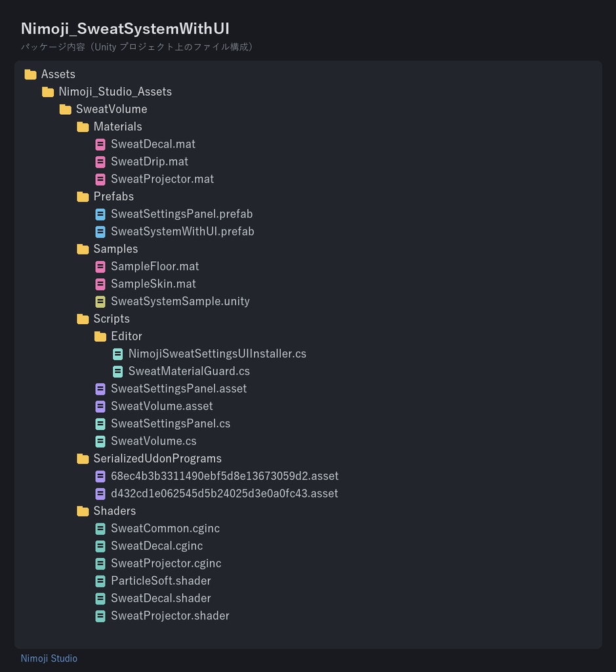The width and height of the screenshot is (616, 672).
Task: Click the pink icon beside SweatDecal.mat
Action: pyautogui.click(x=100, y=144)
